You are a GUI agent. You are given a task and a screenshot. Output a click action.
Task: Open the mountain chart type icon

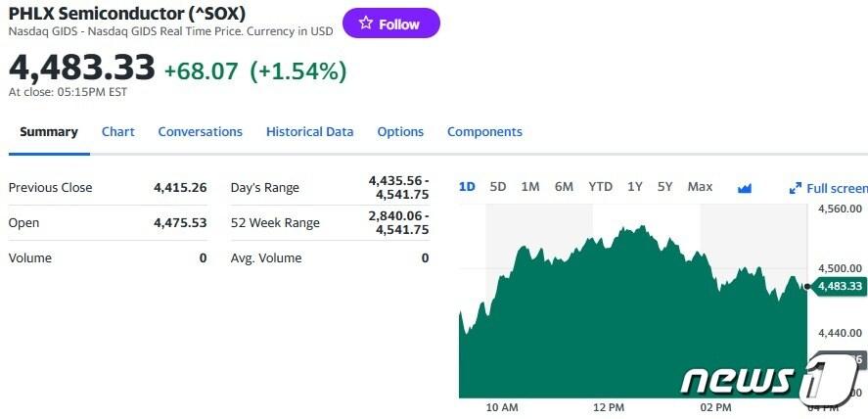pyautogui.click(x=745, y=188)
